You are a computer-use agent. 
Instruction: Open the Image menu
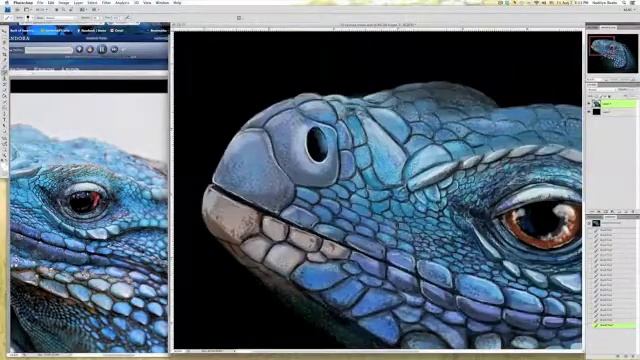[x=64, y=3]
